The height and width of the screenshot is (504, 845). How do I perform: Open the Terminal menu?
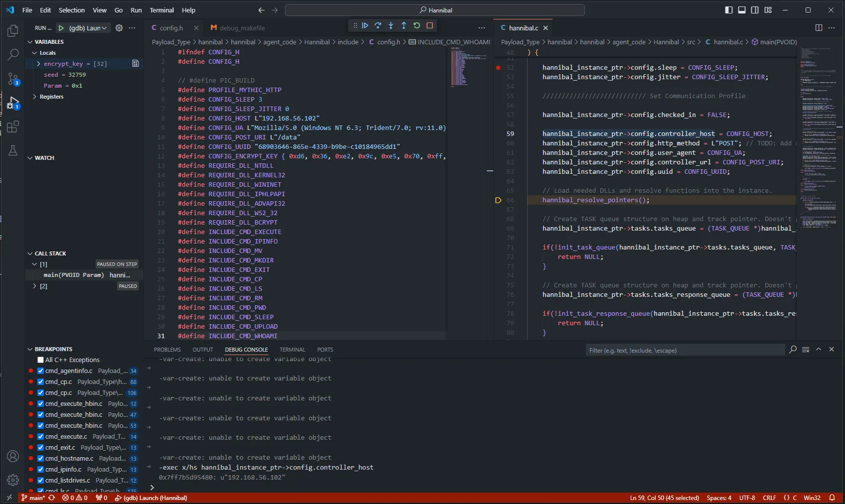pyautogui.click(x=161, y=10)
